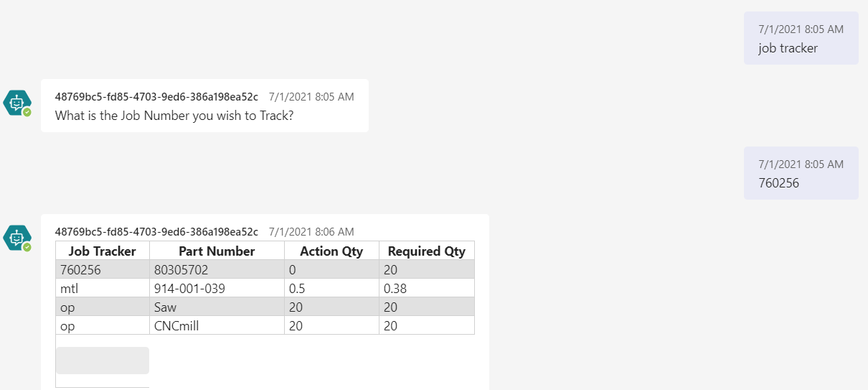The height and width of the screenshot is (390, 868).
Task: Click the "mtl" row label cell
Action: click(103, 289)
